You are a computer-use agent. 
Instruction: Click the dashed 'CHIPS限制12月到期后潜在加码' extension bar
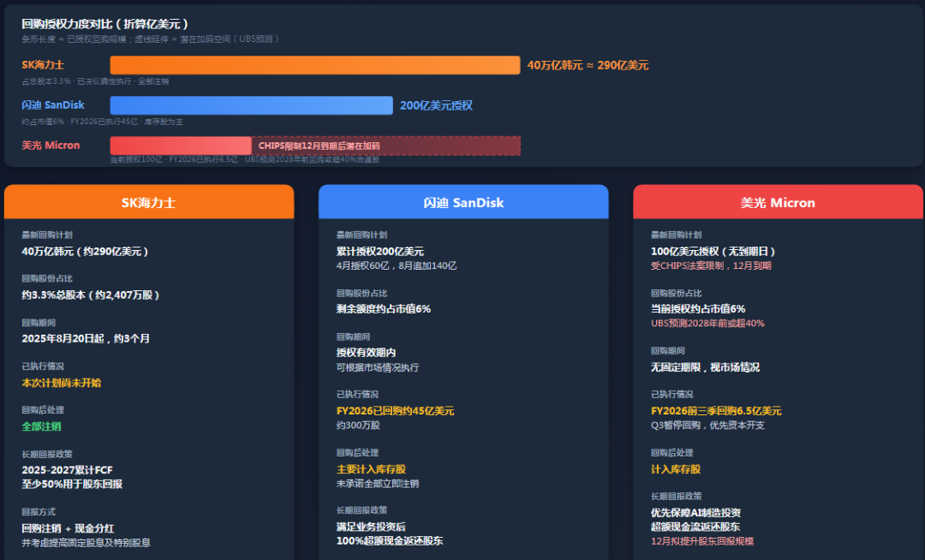(386, 146)
